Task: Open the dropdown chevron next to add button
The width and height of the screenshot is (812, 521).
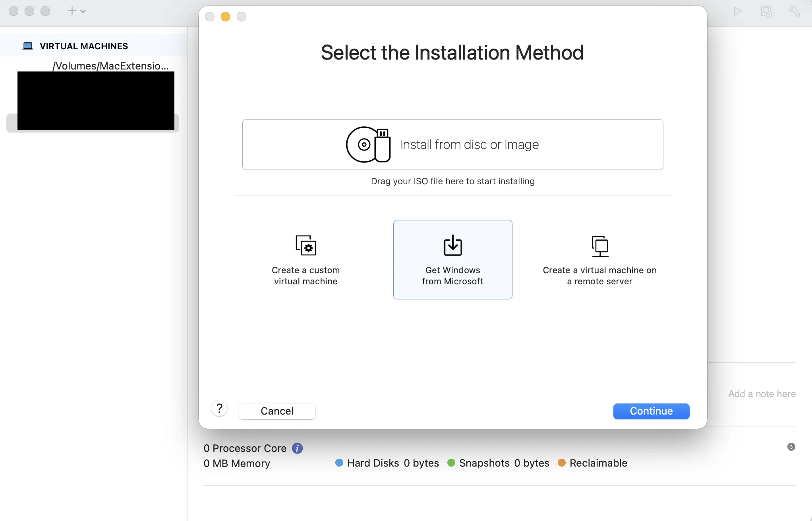Action: pos(83,11)
